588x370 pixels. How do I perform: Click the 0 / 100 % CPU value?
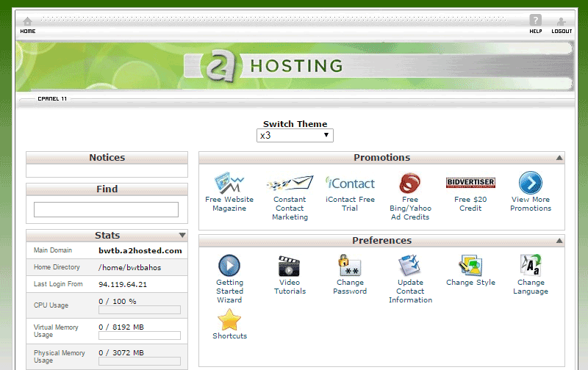(x=118, y=302)
